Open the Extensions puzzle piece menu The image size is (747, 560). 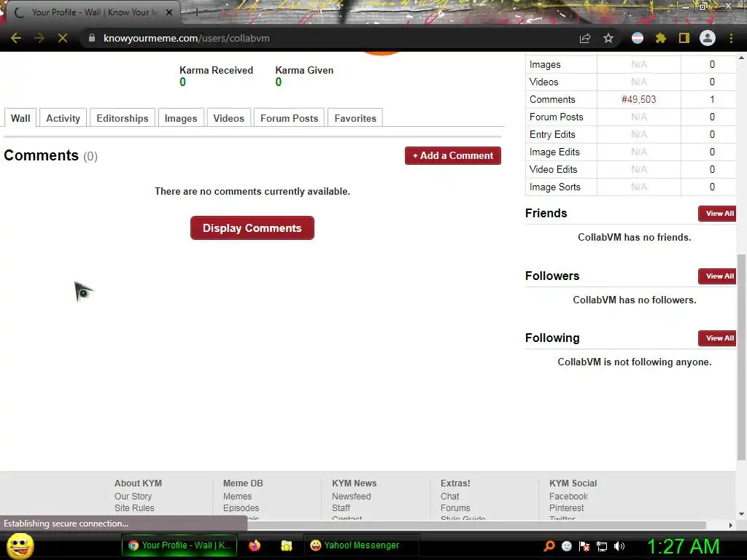pos(661,38)
